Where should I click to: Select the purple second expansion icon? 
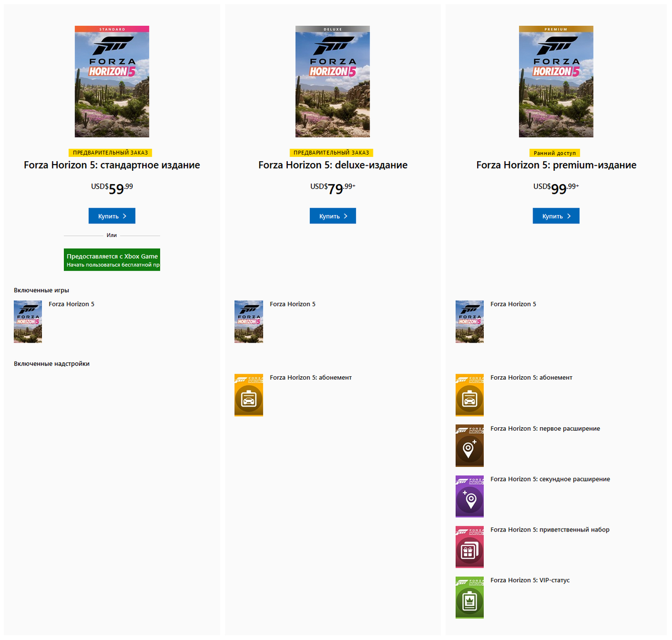click(469, 497)
